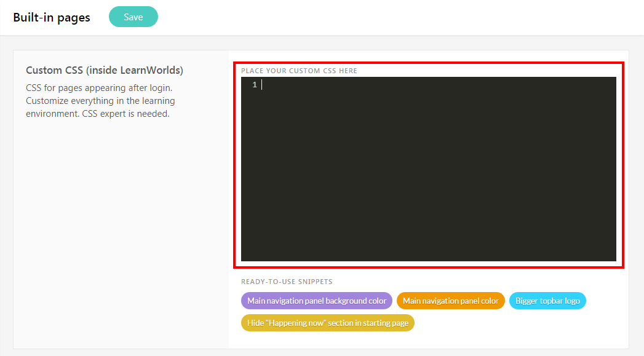This screenshot has height=356, width=644.
Task: Insert the Main navigation panel color snippet
Action: [450, 301]
